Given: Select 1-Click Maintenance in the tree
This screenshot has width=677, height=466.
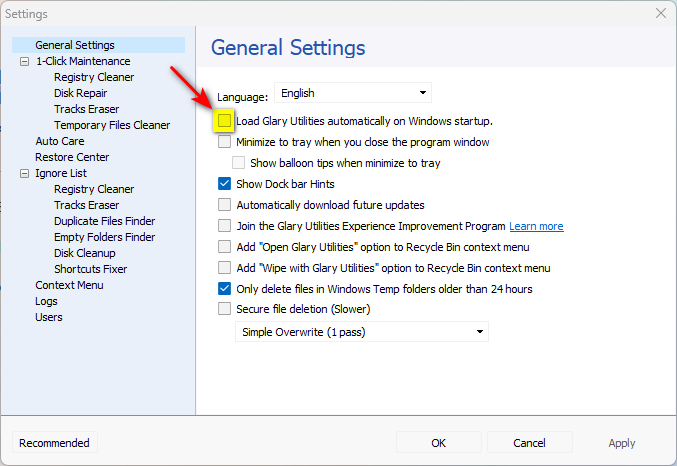Looking at the screenshot, I should pyautogui.click(x=83, y=61).
